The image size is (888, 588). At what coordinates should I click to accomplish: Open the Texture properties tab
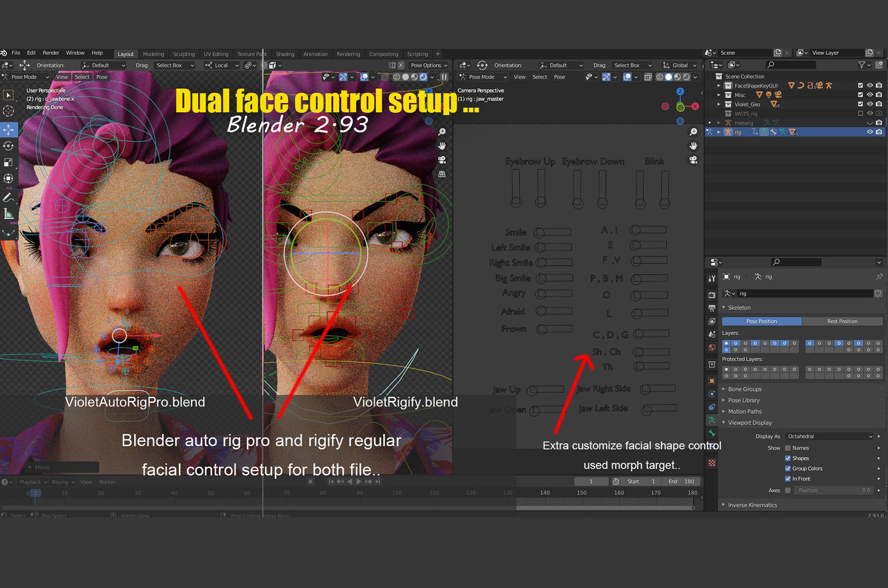click(x=712, y=463)
